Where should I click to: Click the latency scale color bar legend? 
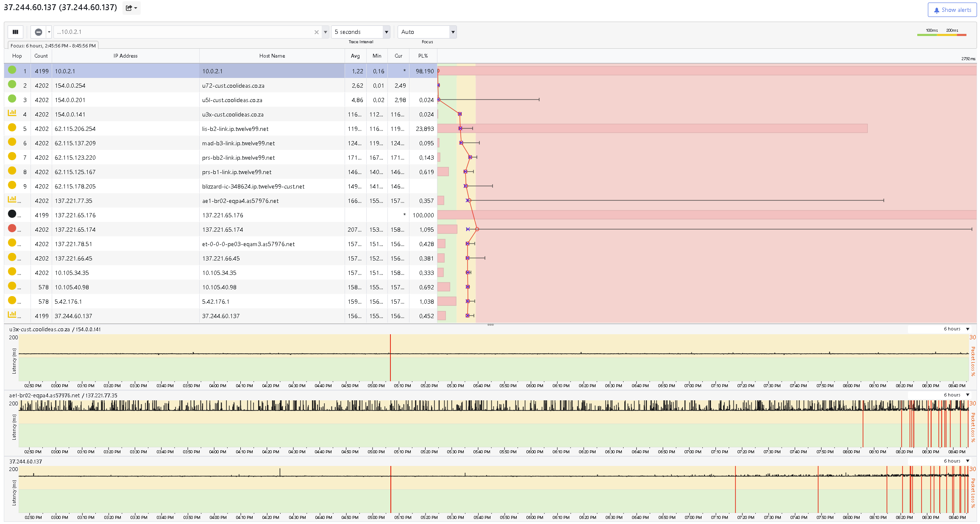point(941,35)
